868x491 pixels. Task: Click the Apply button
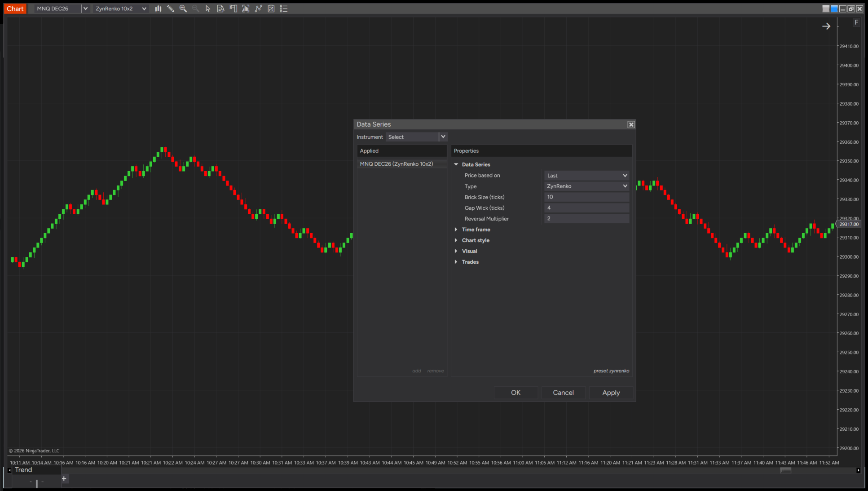click(x=611, y=393)
